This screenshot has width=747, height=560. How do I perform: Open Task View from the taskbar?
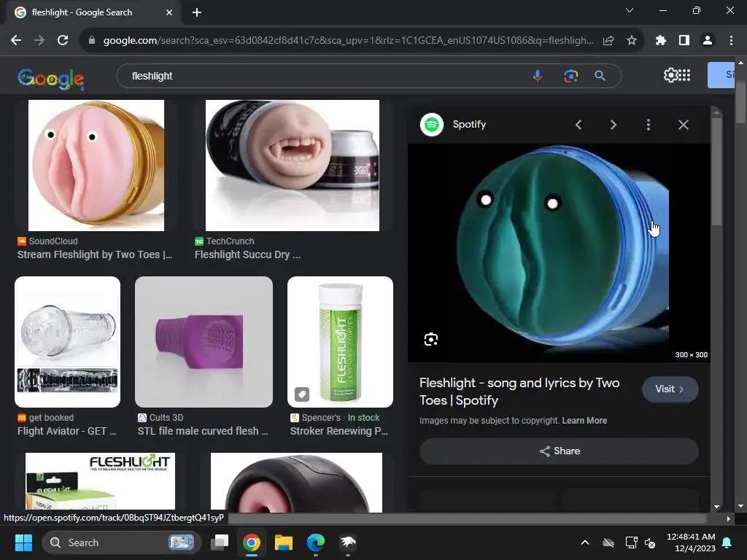click(x=220, y=542)
